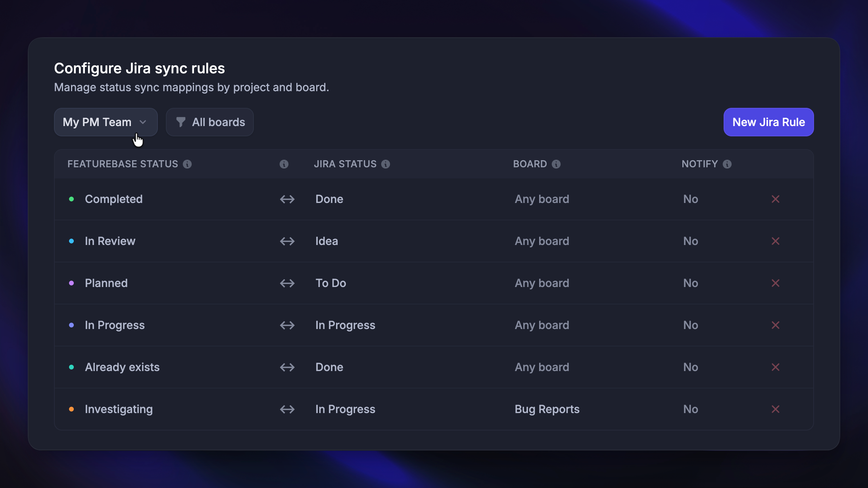Click info icon next to Board header
This screenshot has height=488, width=868.
pyautogui.click(x=556, y=164)
